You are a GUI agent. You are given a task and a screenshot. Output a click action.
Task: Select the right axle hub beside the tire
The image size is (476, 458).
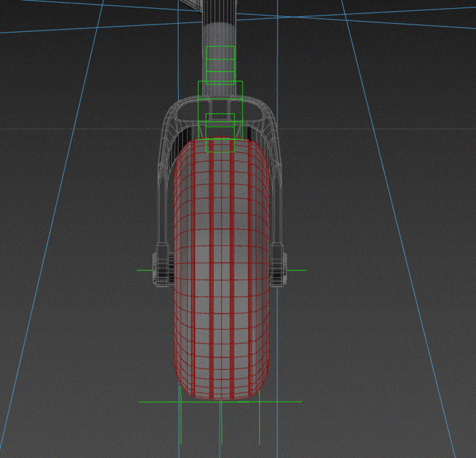(278, 264)
